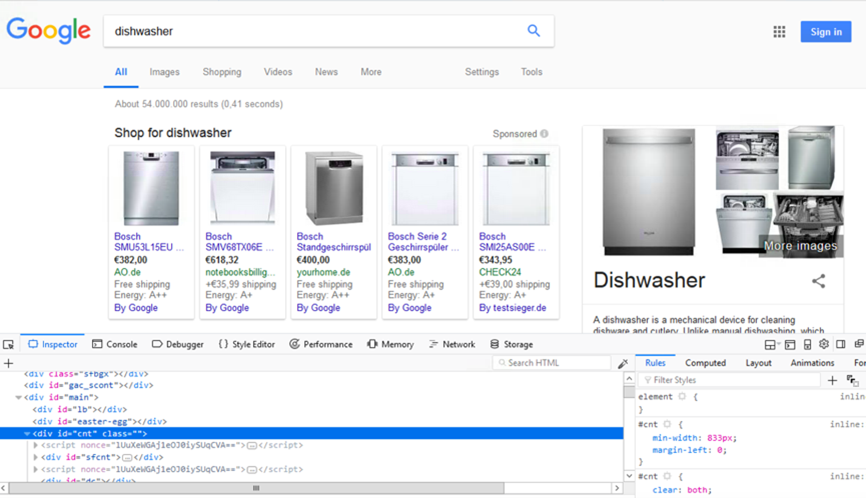This screenshot has height=498, width=866.
Task: Open Google search Tools
Action: pyautogui.click(x=531, y=72)
